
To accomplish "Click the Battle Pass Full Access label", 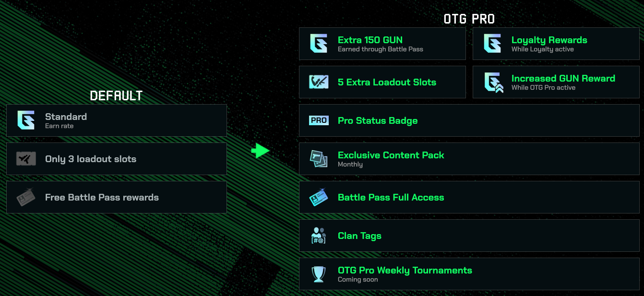I will tap(391, 197).
